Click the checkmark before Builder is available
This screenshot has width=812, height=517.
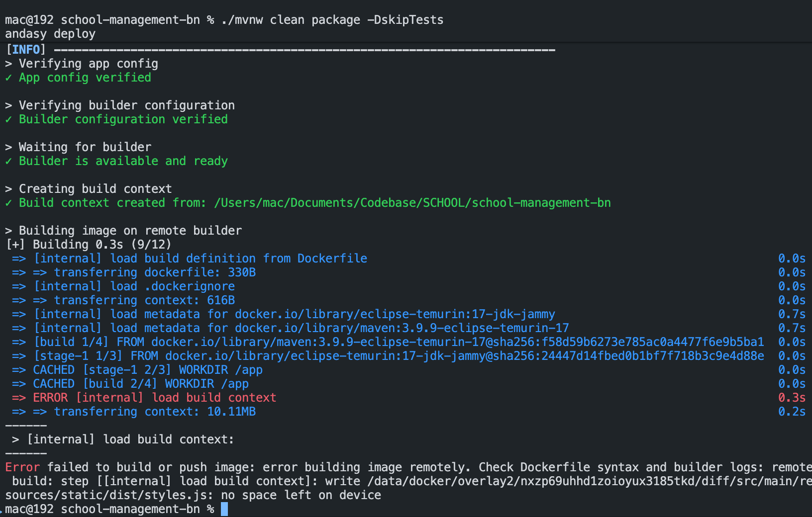tap(8, 161)
